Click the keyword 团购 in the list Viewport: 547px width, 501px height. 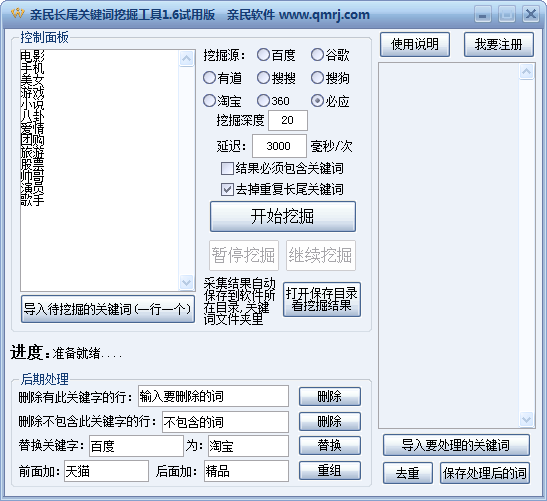[32, 140]
